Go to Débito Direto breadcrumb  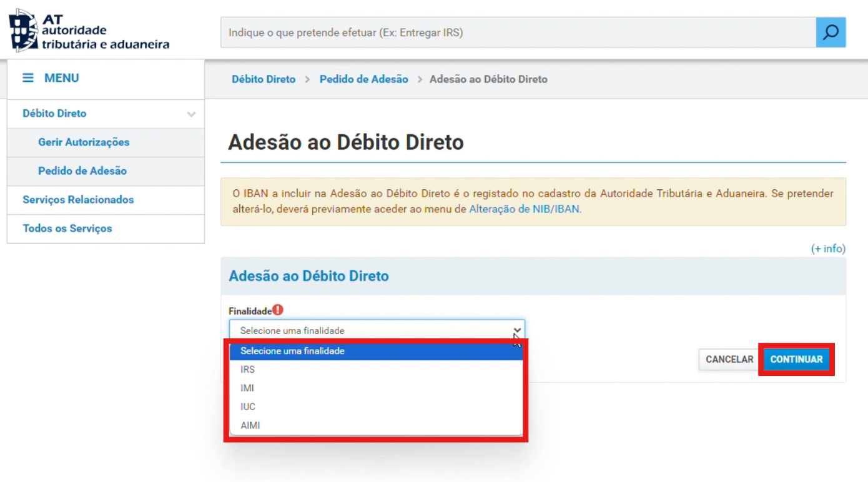coord(264,79)
